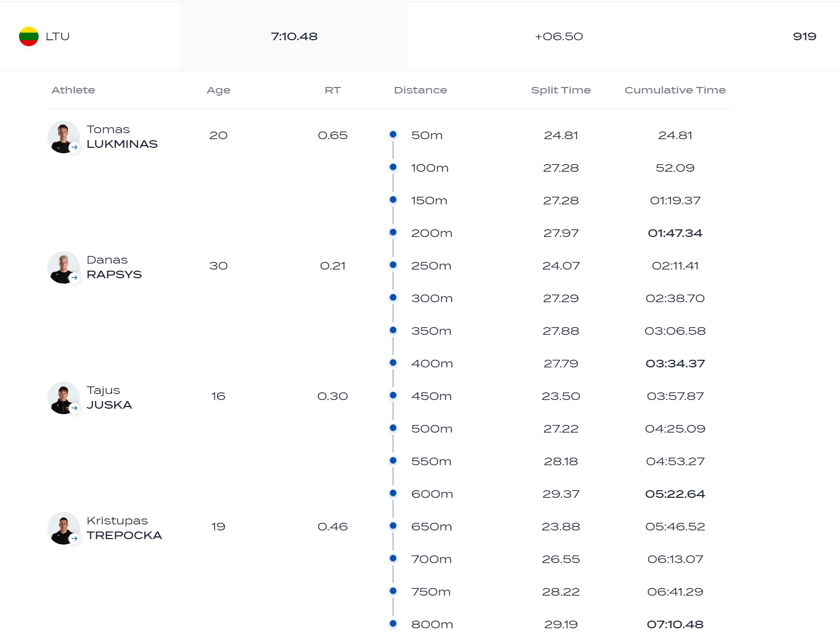
Task: Select the 350m timeline dot
Action: pyautogui.click(x=393, y=330)
